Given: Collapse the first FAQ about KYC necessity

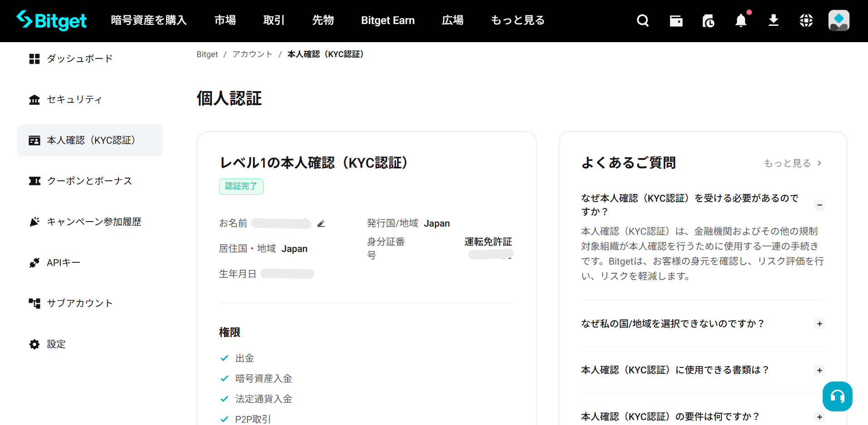Looking at the screenshot, I should [x=819, y=205].
